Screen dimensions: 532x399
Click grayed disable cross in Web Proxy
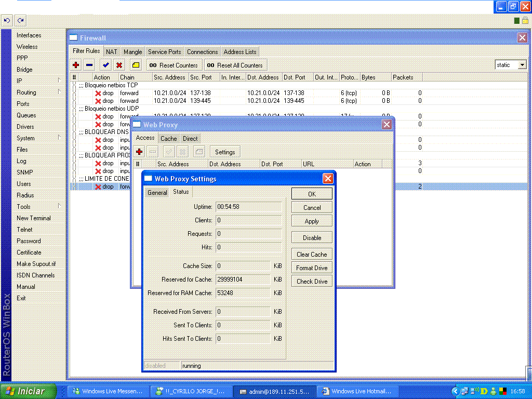coord(182,152)
